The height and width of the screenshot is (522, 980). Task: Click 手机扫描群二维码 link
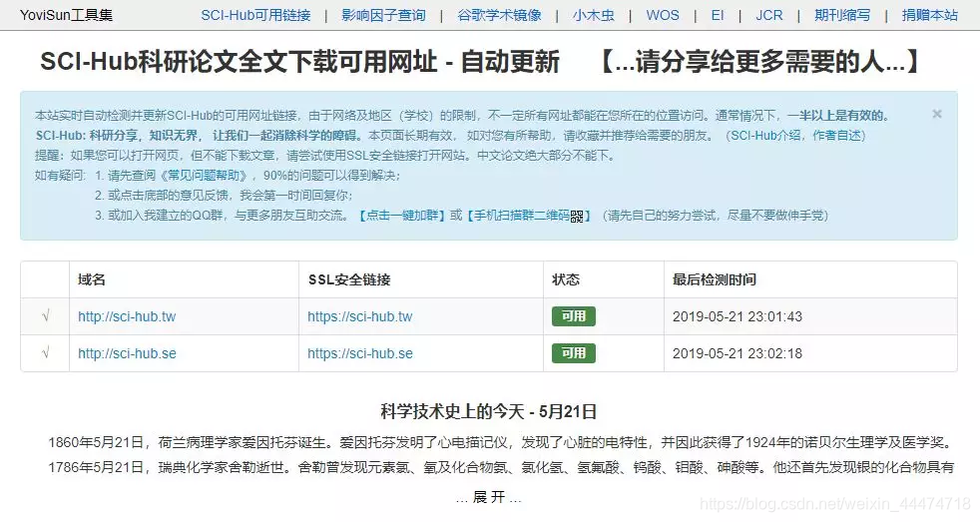[522, 216]
